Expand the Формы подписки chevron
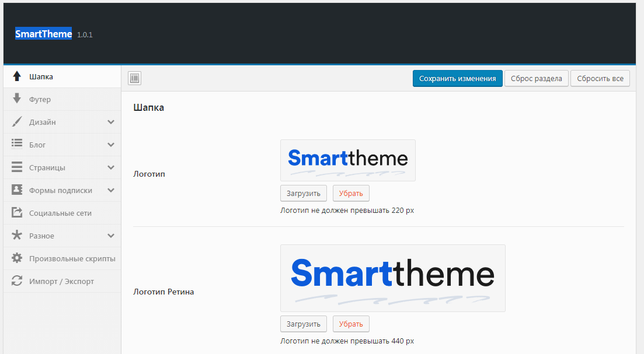The image size is (644, 354). (x=111, y=190)
